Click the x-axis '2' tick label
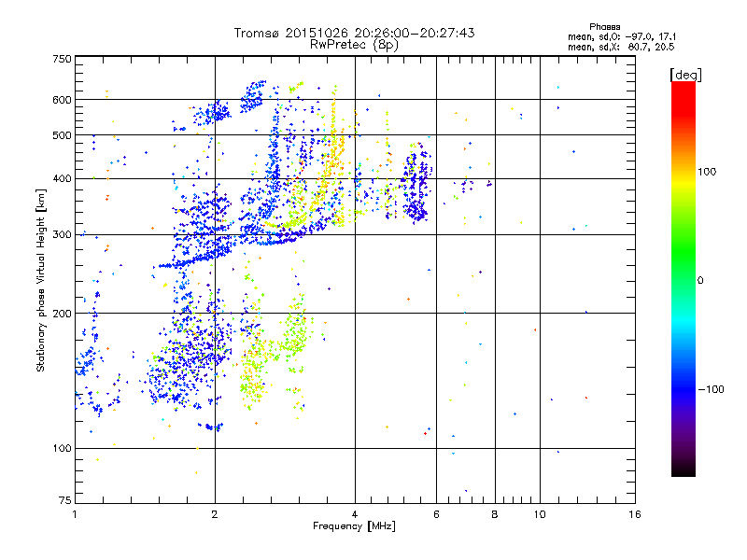 click(215, 514)
